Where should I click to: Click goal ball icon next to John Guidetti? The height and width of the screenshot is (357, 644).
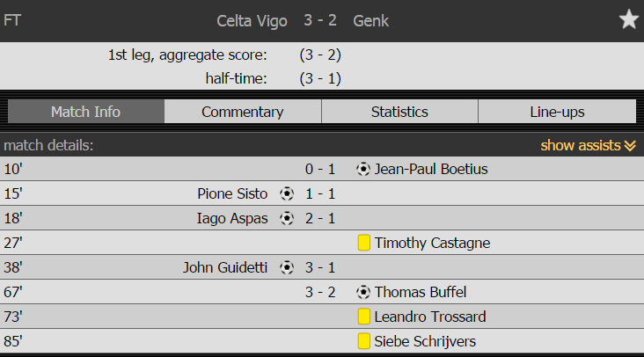(x=287, y=267)
